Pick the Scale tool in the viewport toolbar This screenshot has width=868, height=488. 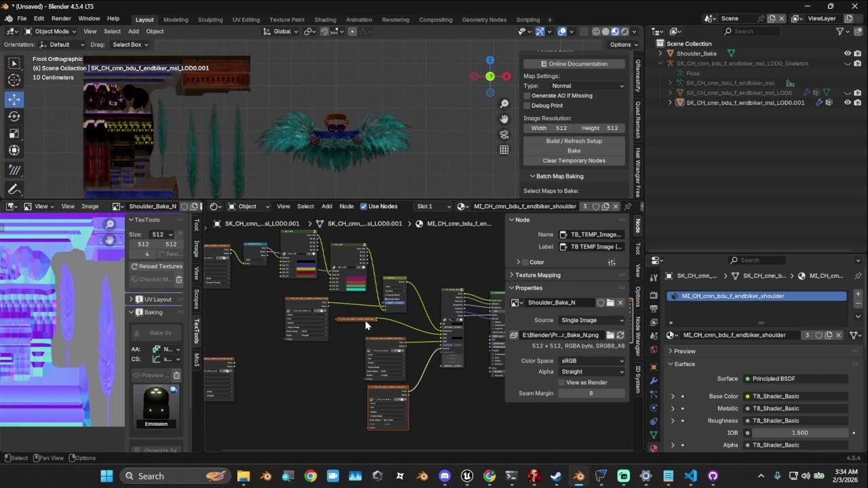coord(14,133)
